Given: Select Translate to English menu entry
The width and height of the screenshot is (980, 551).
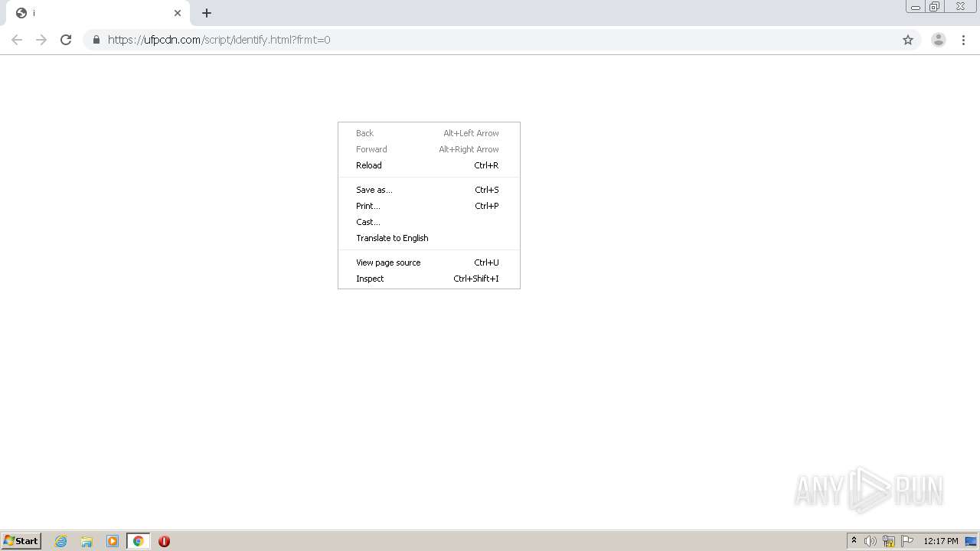Looking at the screenshot, I should [x=429, y=238].
